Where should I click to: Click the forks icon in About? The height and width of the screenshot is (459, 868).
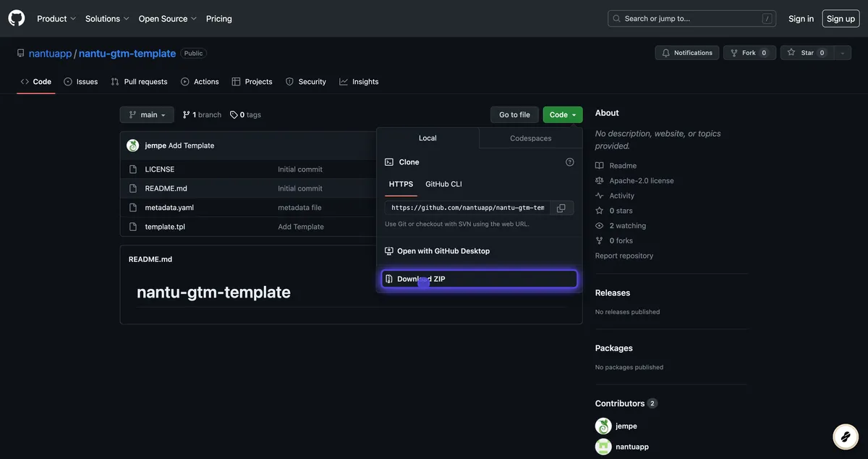[x=600, y=241]
